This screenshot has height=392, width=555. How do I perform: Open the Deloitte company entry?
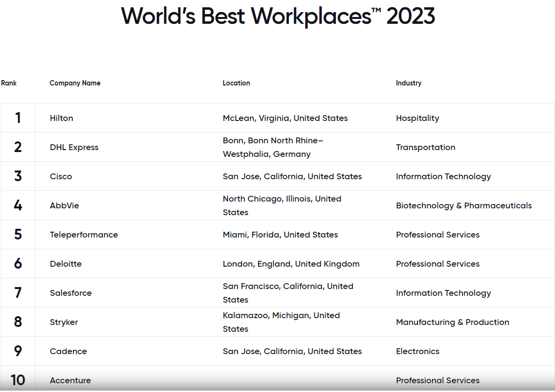(x=66, y=264)
